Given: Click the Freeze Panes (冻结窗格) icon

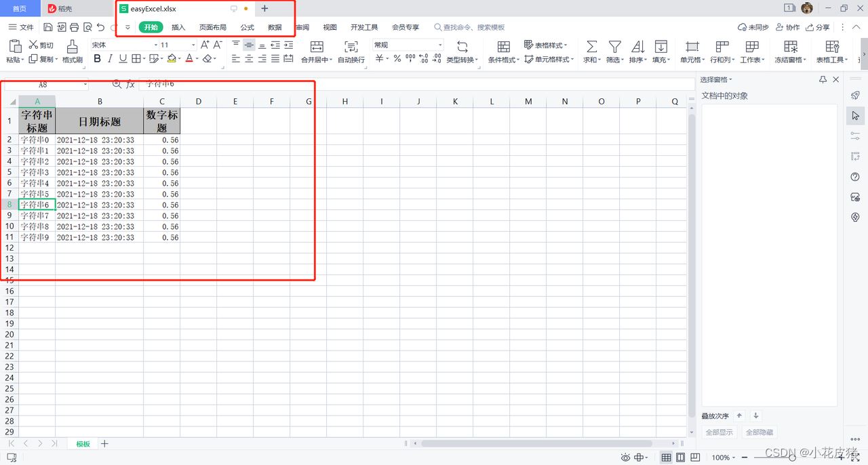Looking at the screenshot, I should [791, 46].
